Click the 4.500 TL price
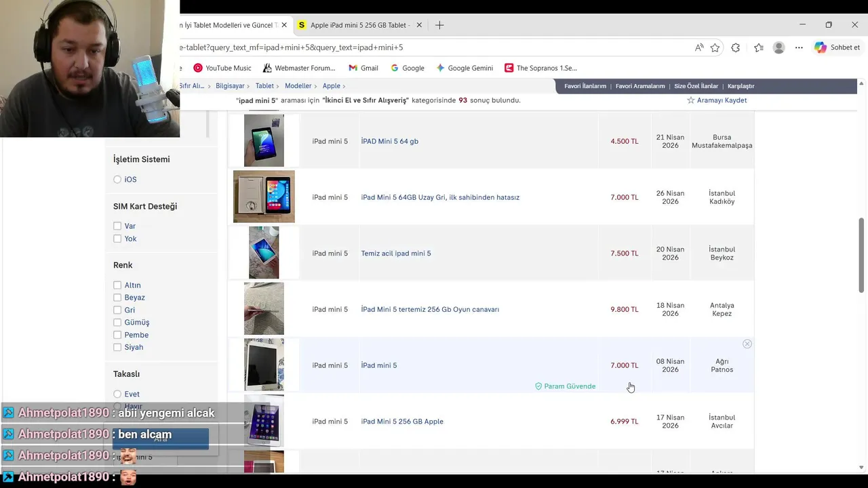The height and width of the screenshot is (488, 868). (624, 141)
